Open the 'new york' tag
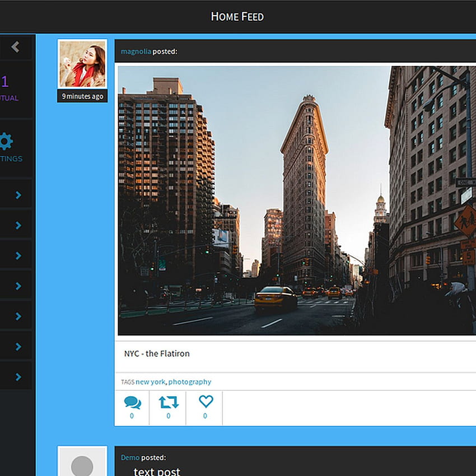 [x=150, y=381]
